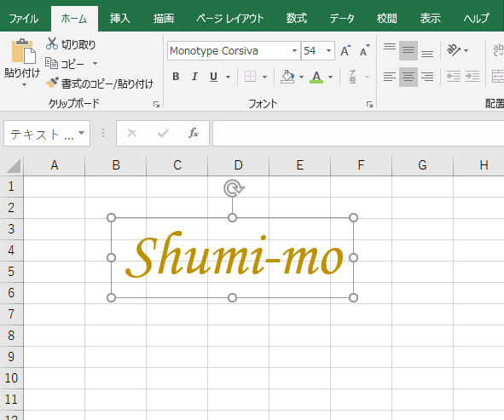The width and height of the screenshot is (504, 420).
Task: Toggle italic formatting
Action: tap(194, 77)
